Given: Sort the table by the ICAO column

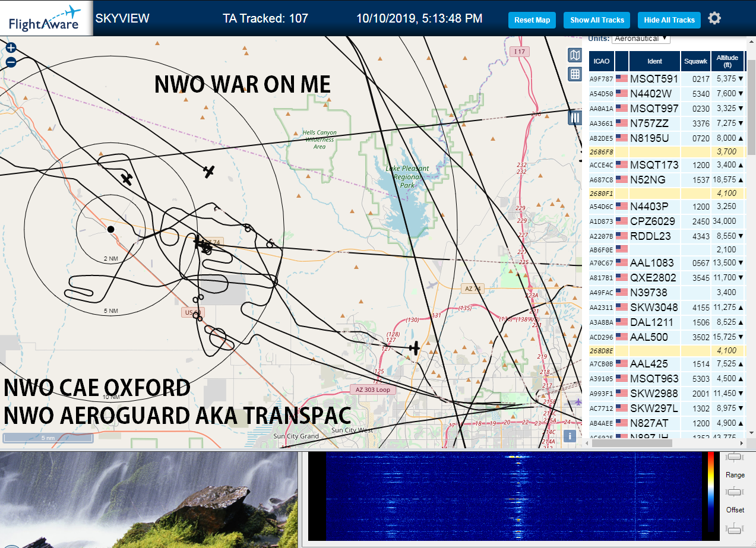Looking at the screenshot, I should point(602,61).
